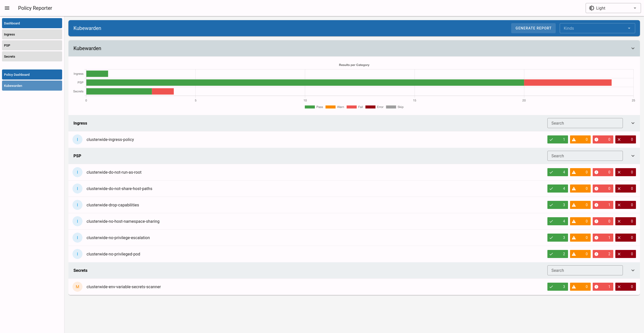The height and width of the screenshot is (333, 644).
Task: Open the hamburger navigation menu
Action: (x=7, y=8)
